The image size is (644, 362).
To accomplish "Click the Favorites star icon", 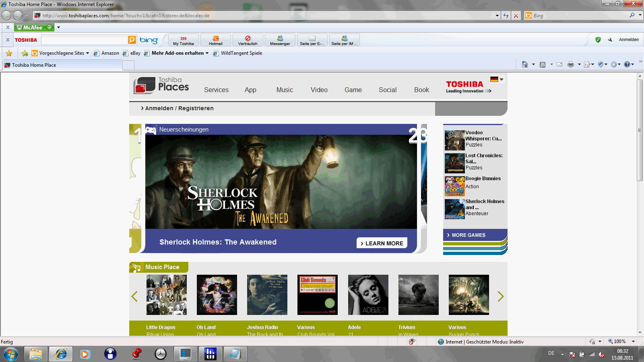I will [9, 53].
